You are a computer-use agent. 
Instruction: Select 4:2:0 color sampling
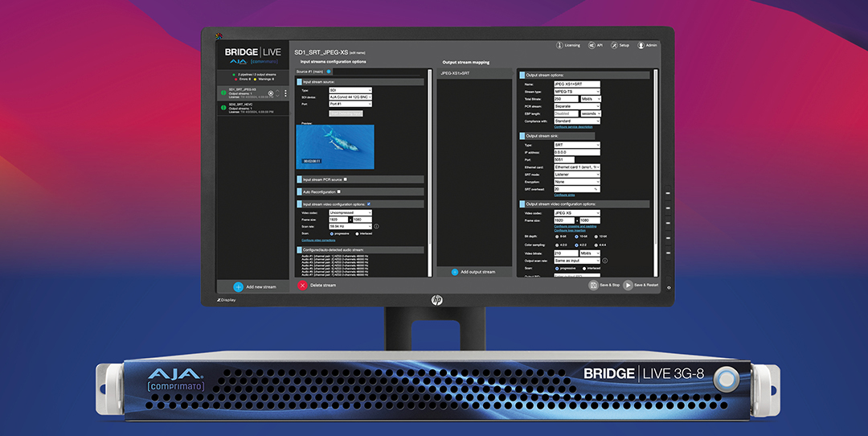556,245
